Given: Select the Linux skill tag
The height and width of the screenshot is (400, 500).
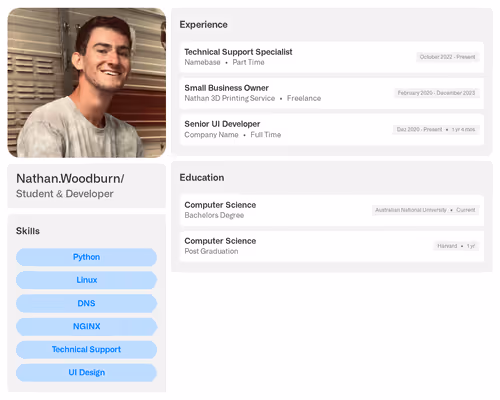Looking at the screenshot, I should click(x=86, y=280).
